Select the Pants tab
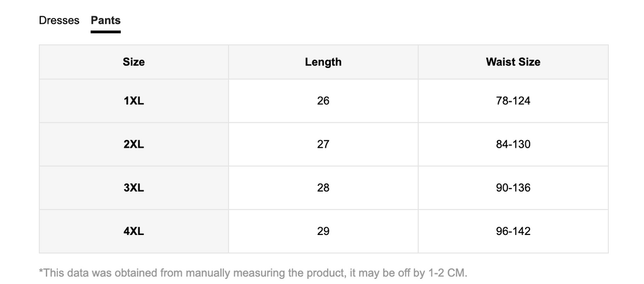 106,21
